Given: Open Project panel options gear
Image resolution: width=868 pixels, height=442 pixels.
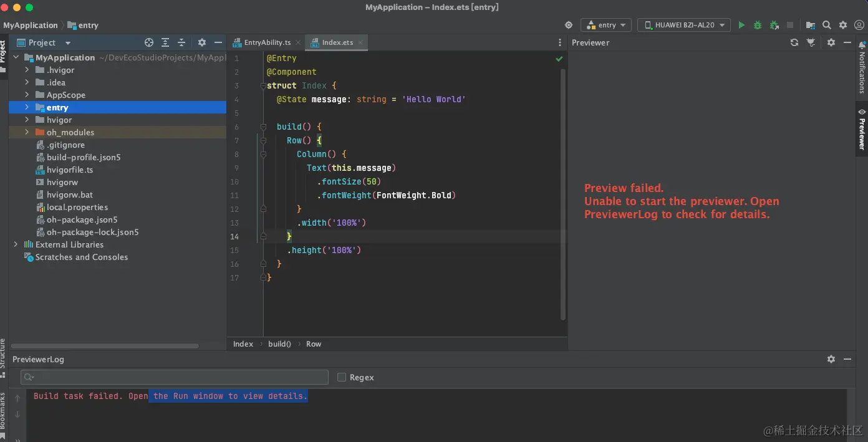Looking at the screenshot, I should pos(202,42).
